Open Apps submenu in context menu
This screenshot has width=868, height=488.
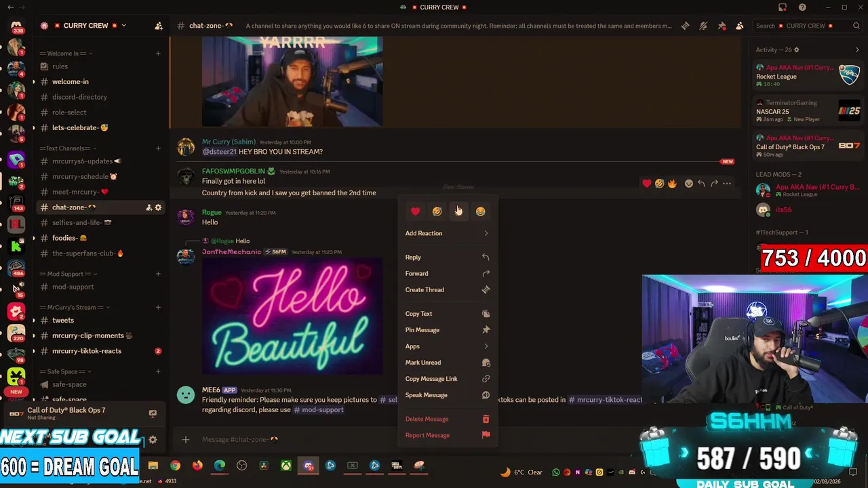coord(448,346)
